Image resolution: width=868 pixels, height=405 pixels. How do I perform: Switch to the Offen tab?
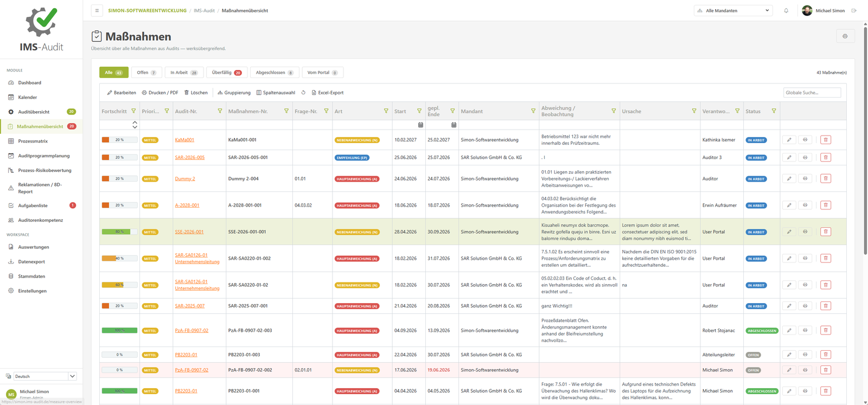pyautogui.click(x=146, y=73)
